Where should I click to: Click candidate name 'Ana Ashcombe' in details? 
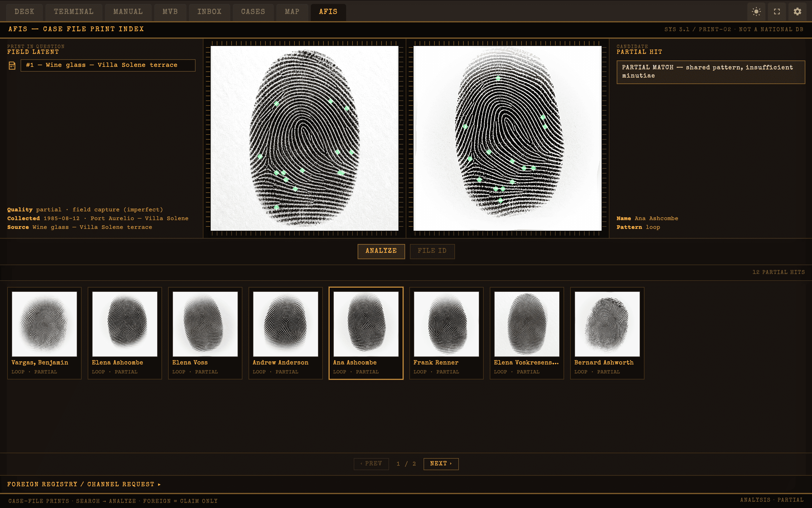point(656,218)
